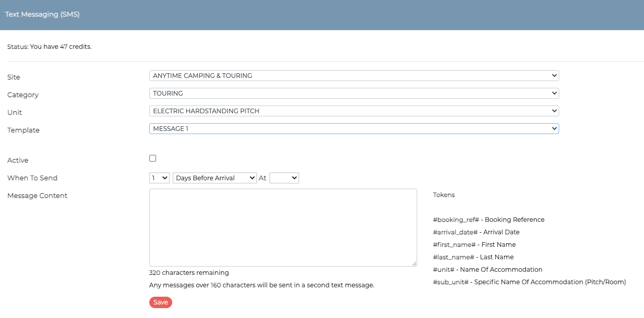Open the Template dropdown showing MESSAGE 1
This screenshot has width=644, height=318.
click(x=354, y=128)
